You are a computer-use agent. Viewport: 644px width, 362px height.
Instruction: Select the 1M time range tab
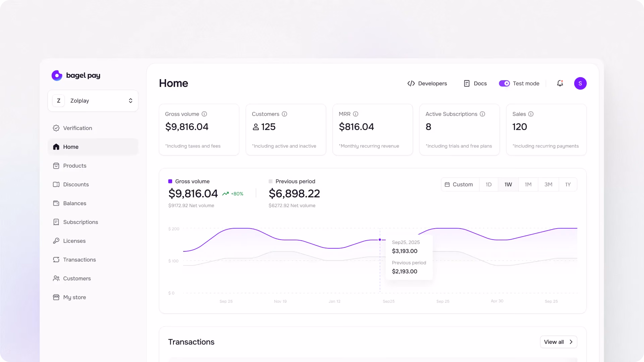[x=528, y=184]
